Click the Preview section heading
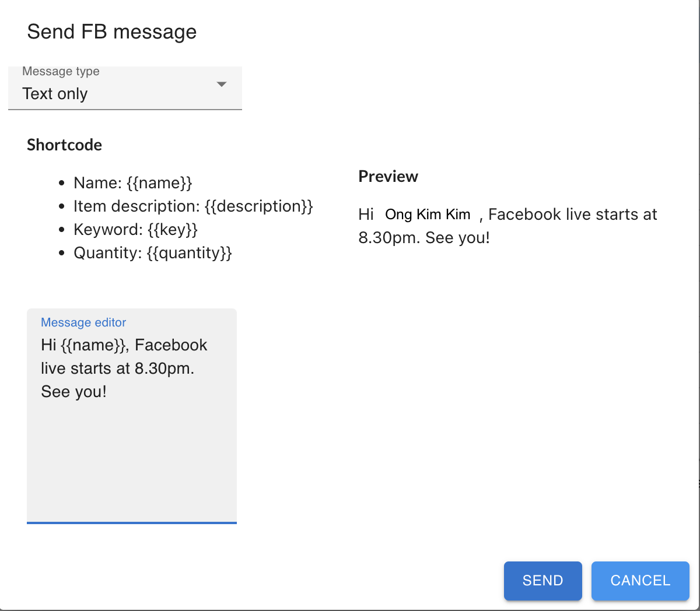Viewport: 700px width, 611px height. pyautogui.click(x=388, y=176)
